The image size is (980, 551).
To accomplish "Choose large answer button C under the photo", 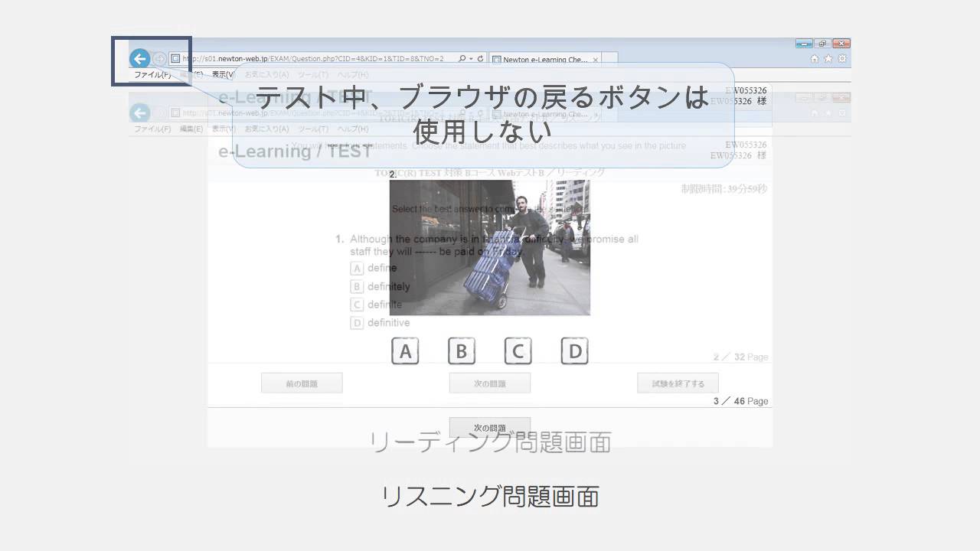I will 518,351.
